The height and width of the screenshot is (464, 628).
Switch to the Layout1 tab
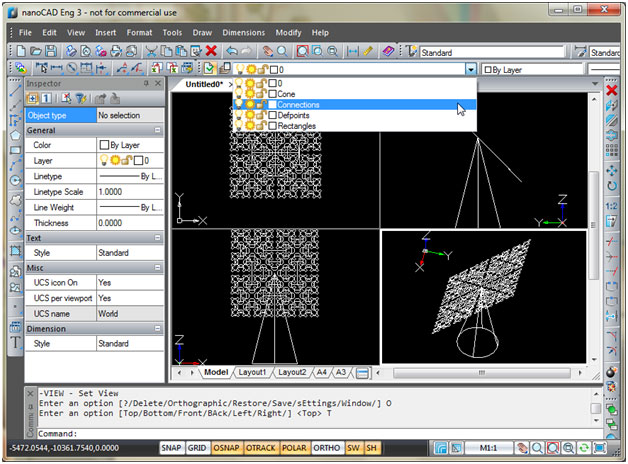point(251,372)
